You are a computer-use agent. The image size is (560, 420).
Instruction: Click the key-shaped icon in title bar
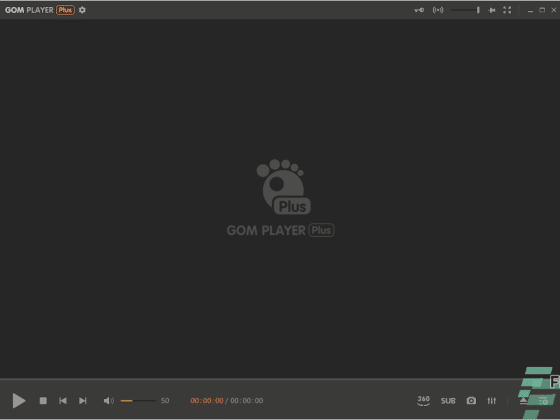click(419, 10)
